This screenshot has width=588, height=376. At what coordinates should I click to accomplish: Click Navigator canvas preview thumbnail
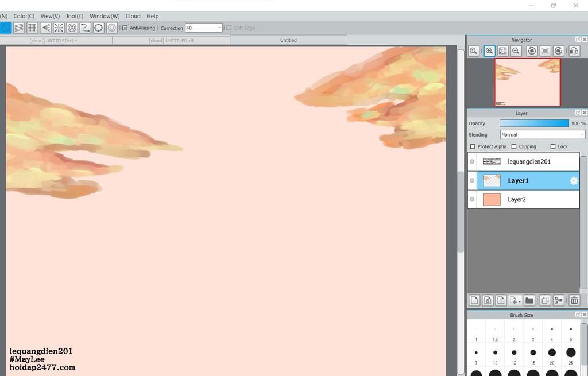coord(527,82)
